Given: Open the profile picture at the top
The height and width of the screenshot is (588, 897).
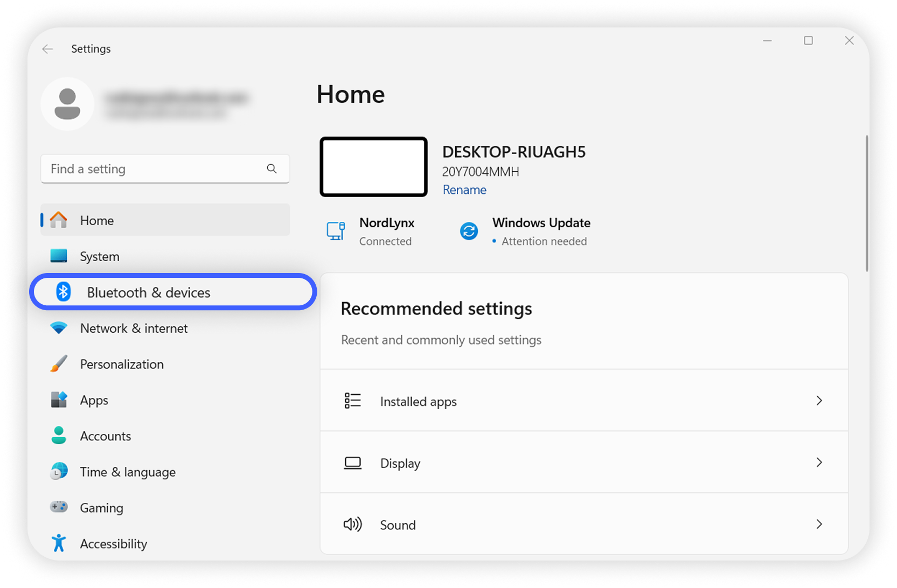Looking at the screenshot, I should [x=68, y=103].
